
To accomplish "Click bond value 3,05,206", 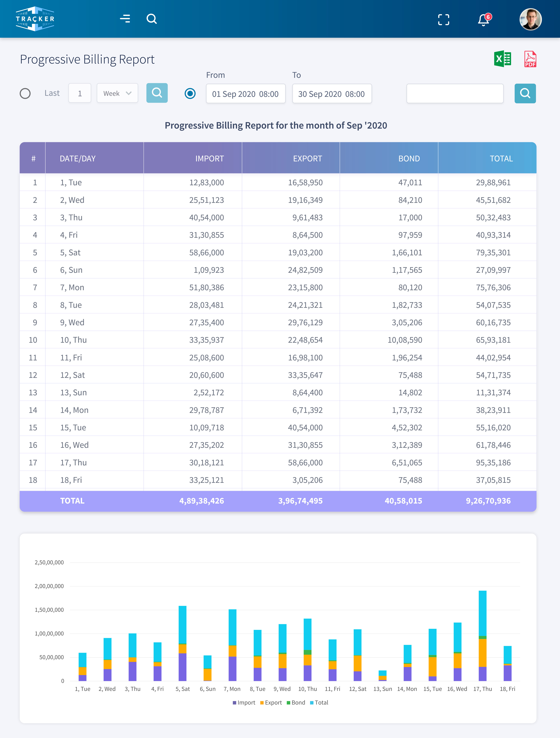I will (x=407, y=323).
